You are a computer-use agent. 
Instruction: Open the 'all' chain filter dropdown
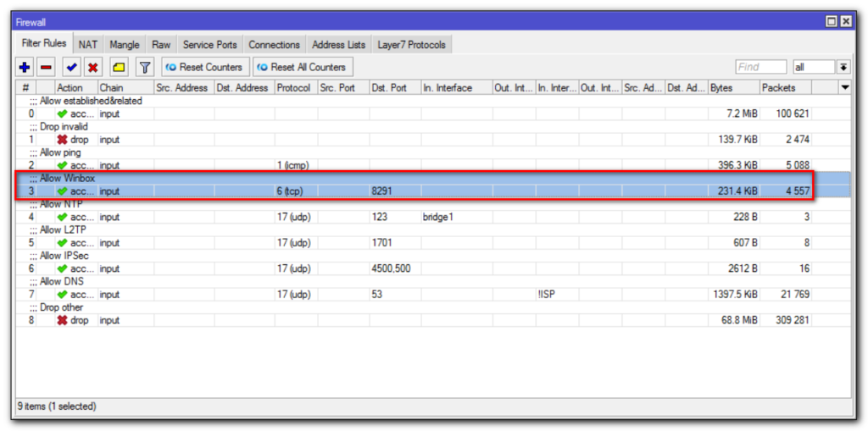(813, 67)
